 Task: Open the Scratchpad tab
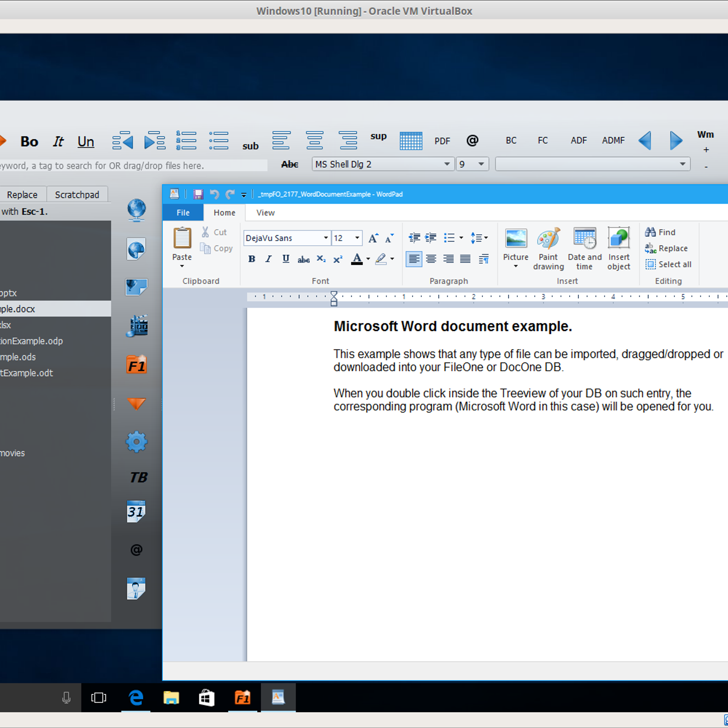point(77,195)
